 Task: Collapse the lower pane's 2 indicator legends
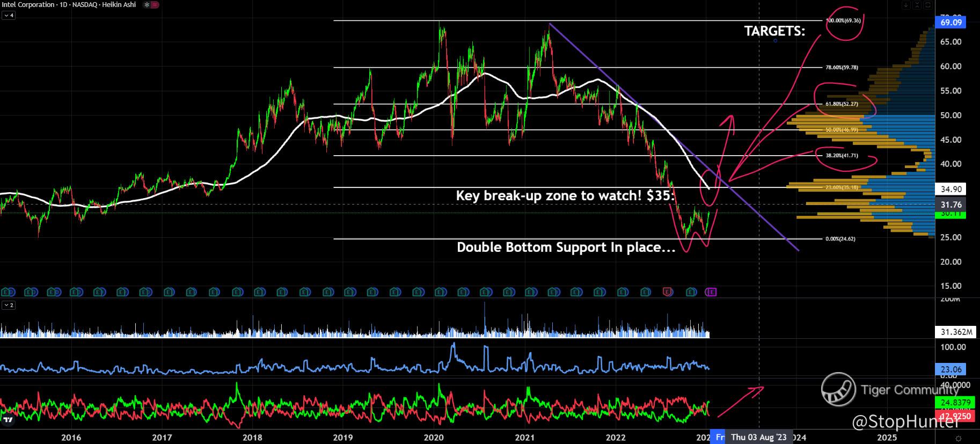pos(9,305)
